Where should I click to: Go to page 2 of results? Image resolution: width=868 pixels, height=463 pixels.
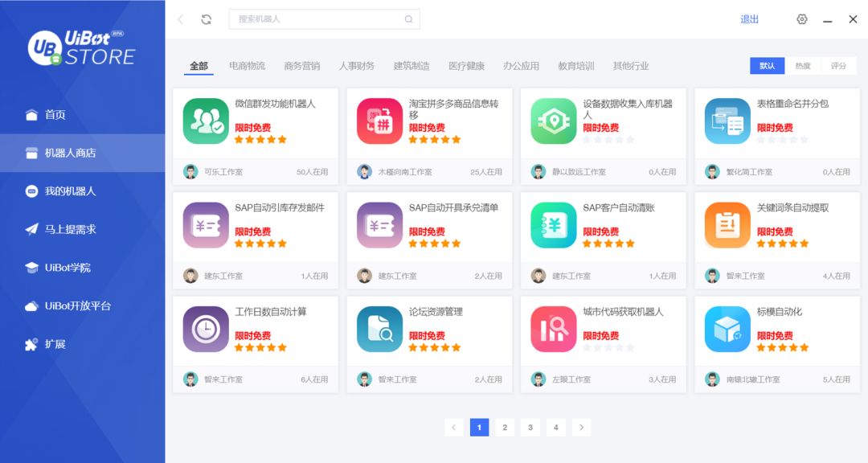coord(505,427)
